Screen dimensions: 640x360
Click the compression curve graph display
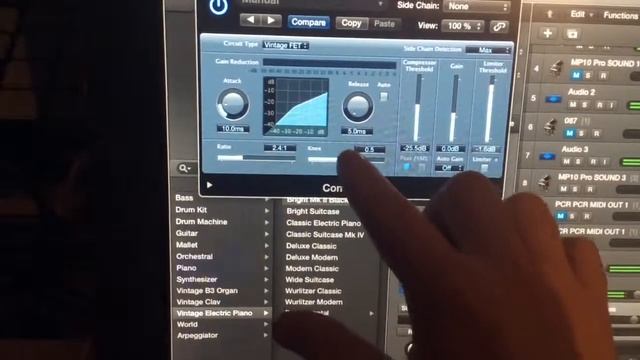pyautogui.click(x=296, y=107)
